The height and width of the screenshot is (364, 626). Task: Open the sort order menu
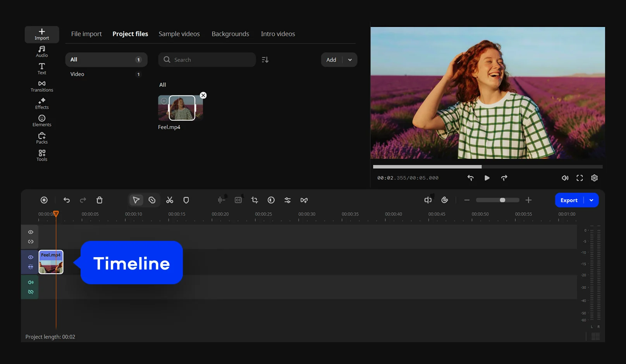pyautogui.click(x=265, y=60)
